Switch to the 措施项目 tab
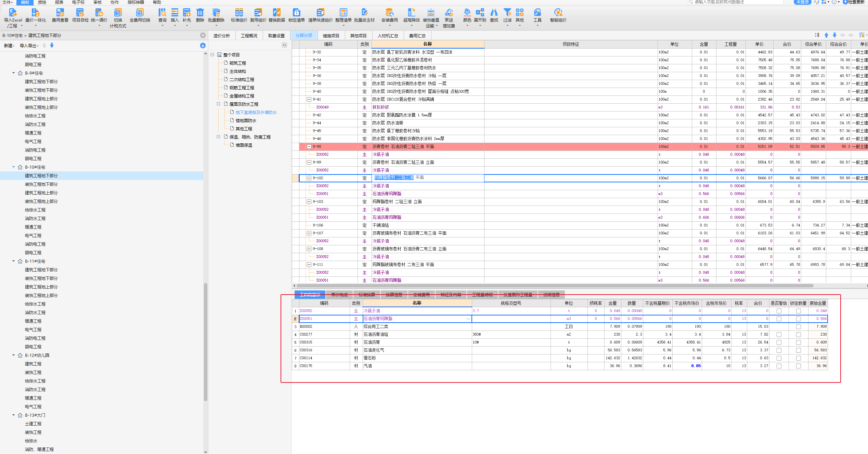This screenshot has height=454, width=868. coord(331,36)
